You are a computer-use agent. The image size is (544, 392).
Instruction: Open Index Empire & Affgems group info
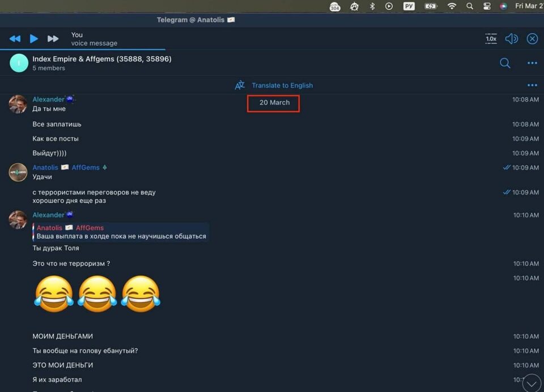[x=102, y=59]
